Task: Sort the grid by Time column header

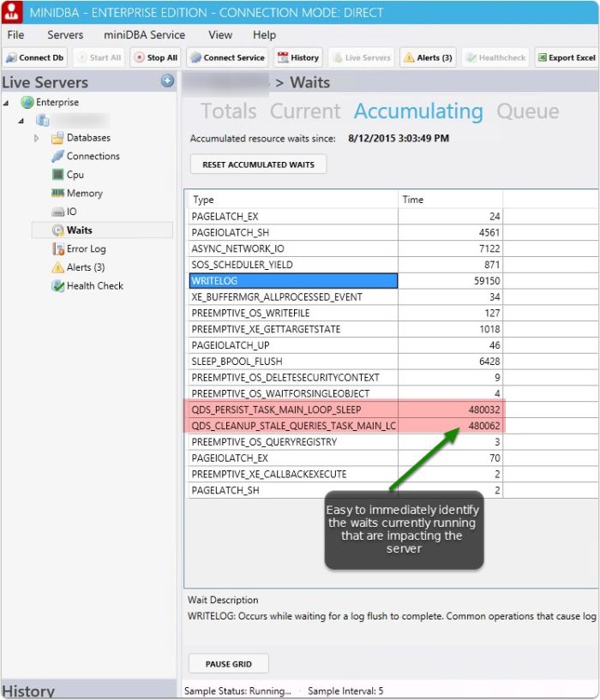Action: [450, 200]
